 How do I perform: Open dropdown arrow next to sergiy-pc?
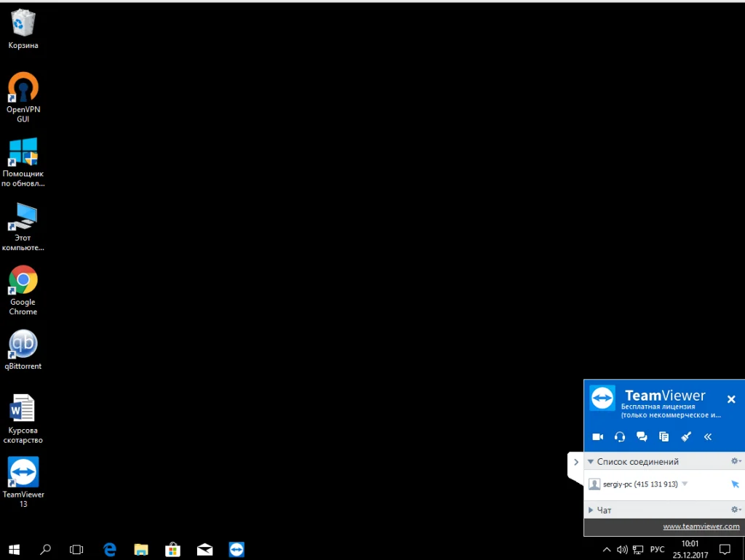(685, 484)
